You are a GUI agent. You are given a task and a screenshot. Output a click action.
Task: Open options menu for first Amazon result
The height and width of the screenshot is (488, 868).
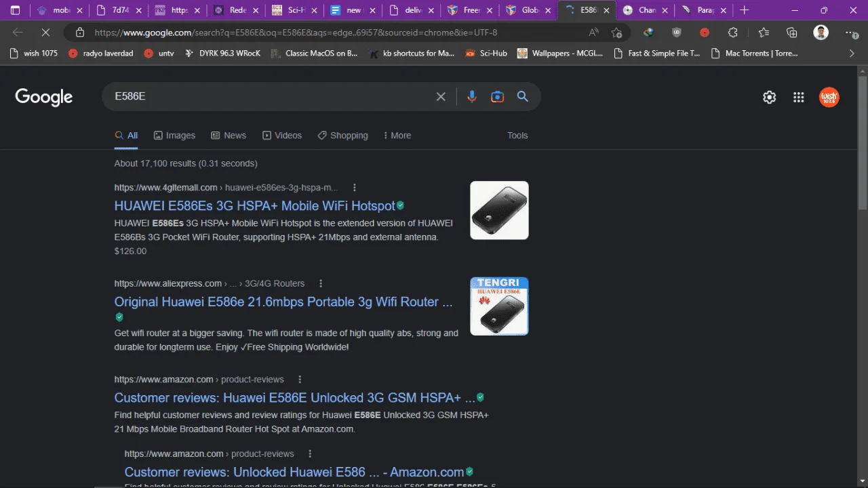pyautogui.click(x=300, y=380)
